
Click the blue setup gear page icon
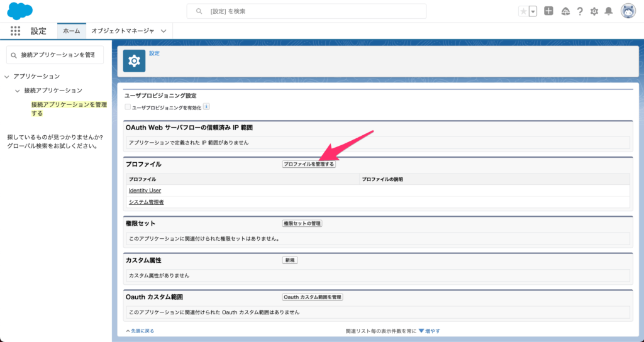coord(135,61)
